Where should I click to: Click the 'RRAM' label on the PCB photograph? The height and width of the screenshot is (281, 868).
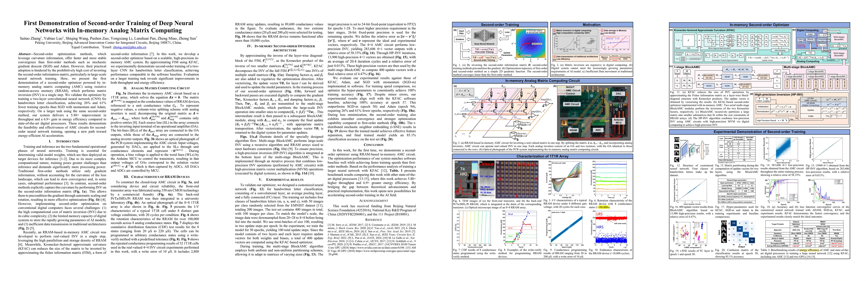pos(573,130)
